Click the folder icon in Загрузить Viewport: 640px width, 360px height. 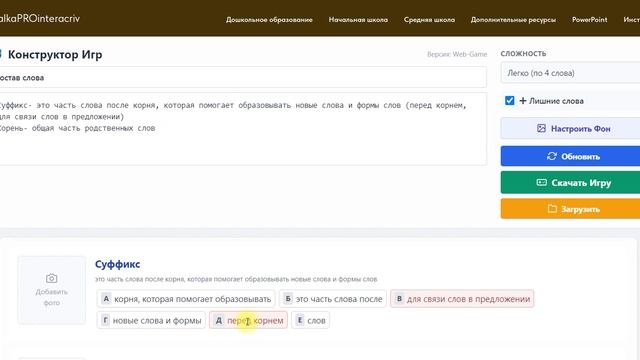552,209
